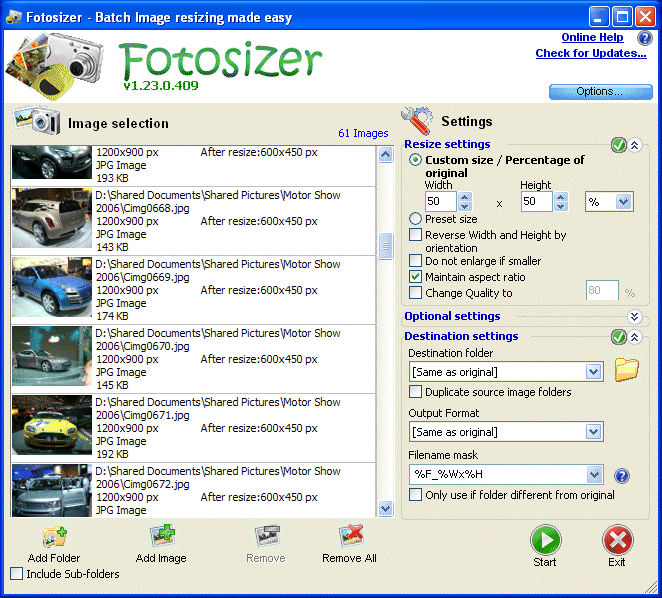Click the red Exit icon
This screenshot has width=662, height=598.
pyautogui.click(x=617, y=540)
